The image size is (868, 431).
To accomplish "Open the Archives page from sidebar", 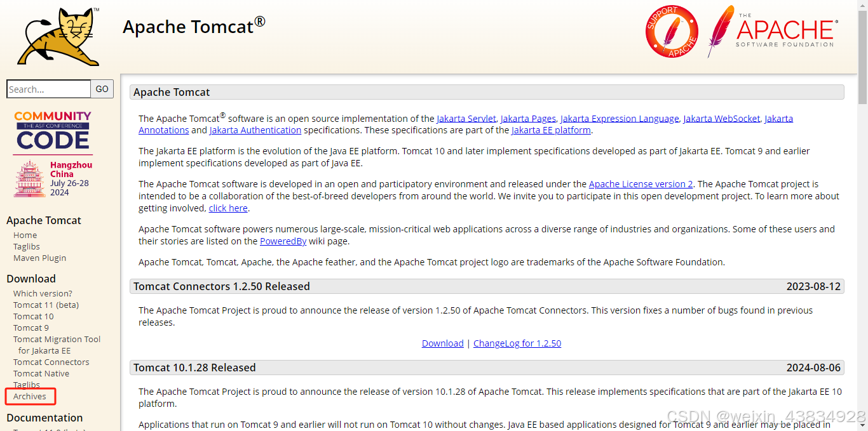I will 29,396.
